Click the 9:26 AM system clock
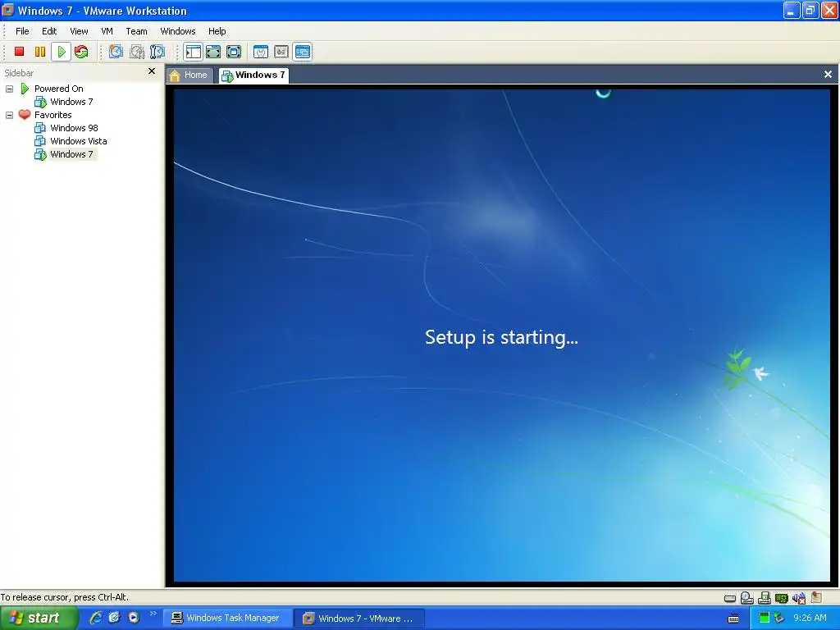Viewport: 840px width, 630px height. pyautogui.click(x=810, y=619)
